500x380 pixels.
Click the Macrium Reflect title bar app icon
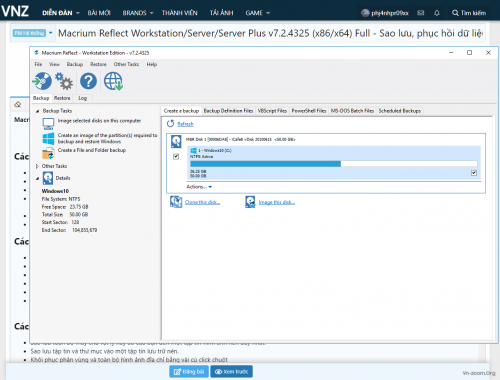(x=36, y=53)
